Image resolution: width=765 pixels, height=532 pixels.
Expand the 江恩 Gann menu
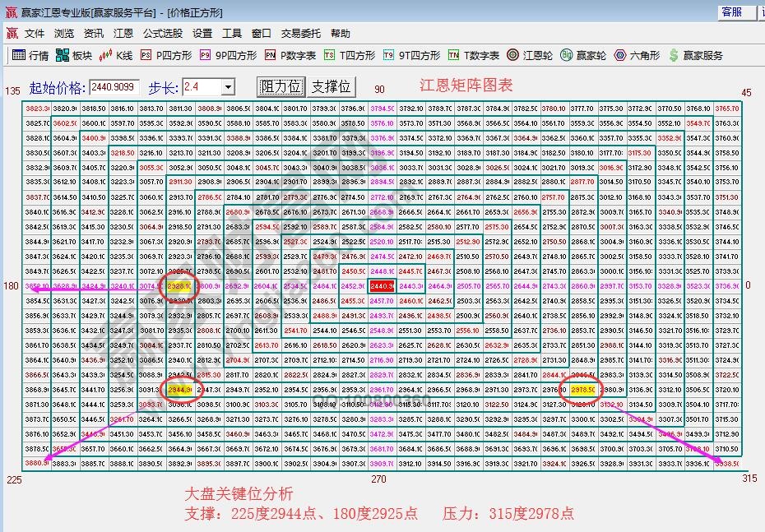[x=123, y=34]
